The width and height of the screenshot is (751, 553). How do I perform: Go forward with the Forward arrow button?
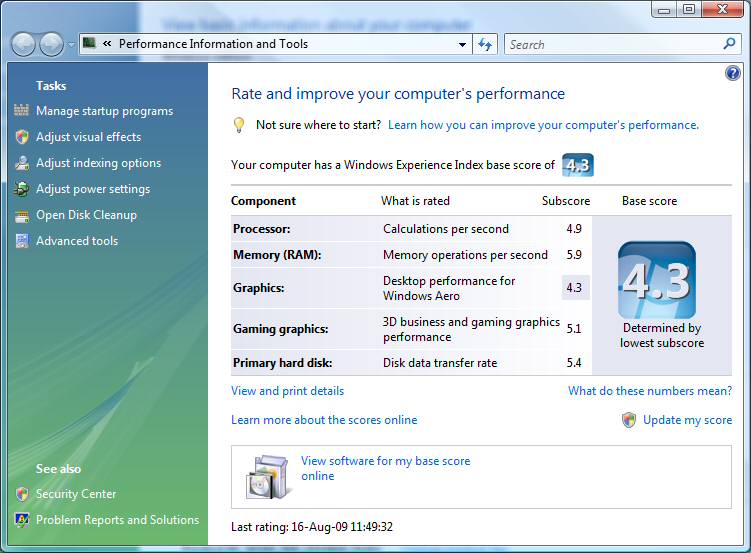(x=51, y=44)
